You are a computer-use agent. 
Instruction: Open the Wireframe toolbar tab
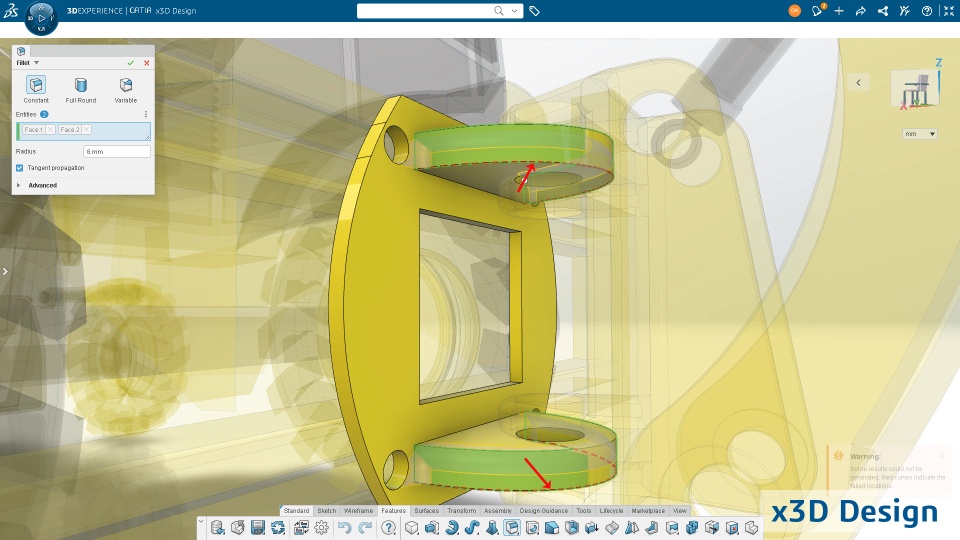pos(358,511)
